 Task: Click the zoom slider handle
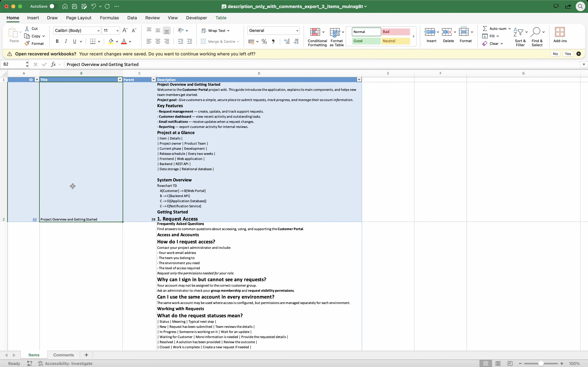point(541,363)
